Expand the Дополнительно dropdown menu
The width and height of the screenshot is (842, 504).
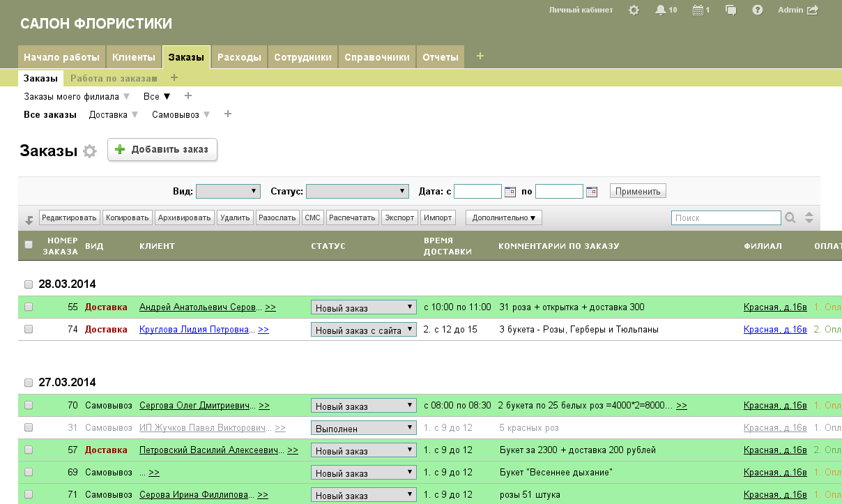click(503, 218)
